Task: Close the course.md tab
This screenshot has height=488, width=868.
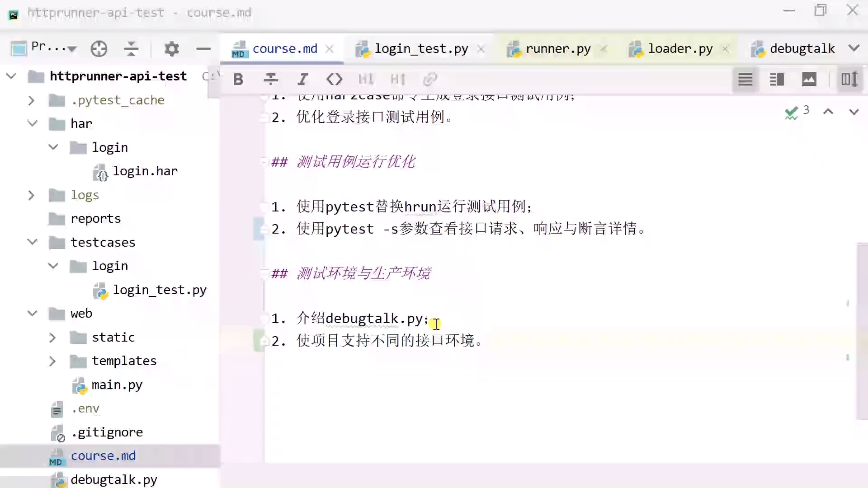Action: point(330,49)
